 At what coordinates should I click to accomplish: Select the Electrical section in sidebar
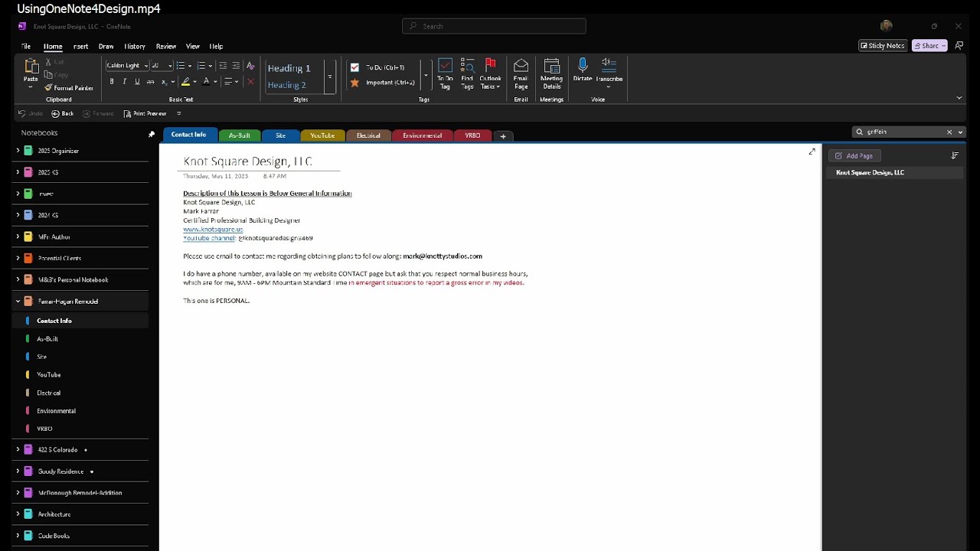coord(49,393)
